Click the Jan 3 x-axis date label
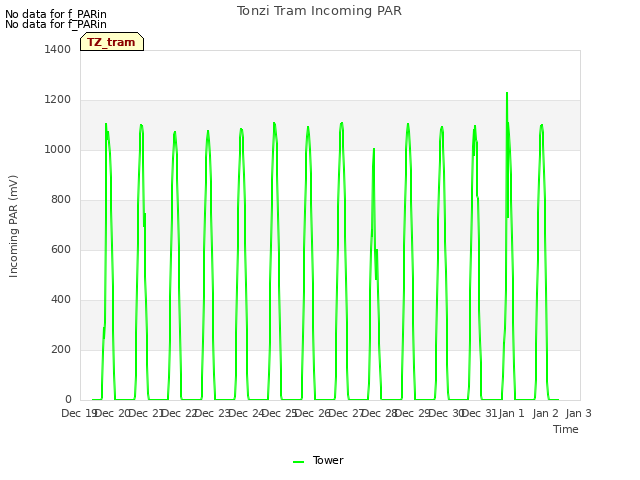 (x=578, y=413)
